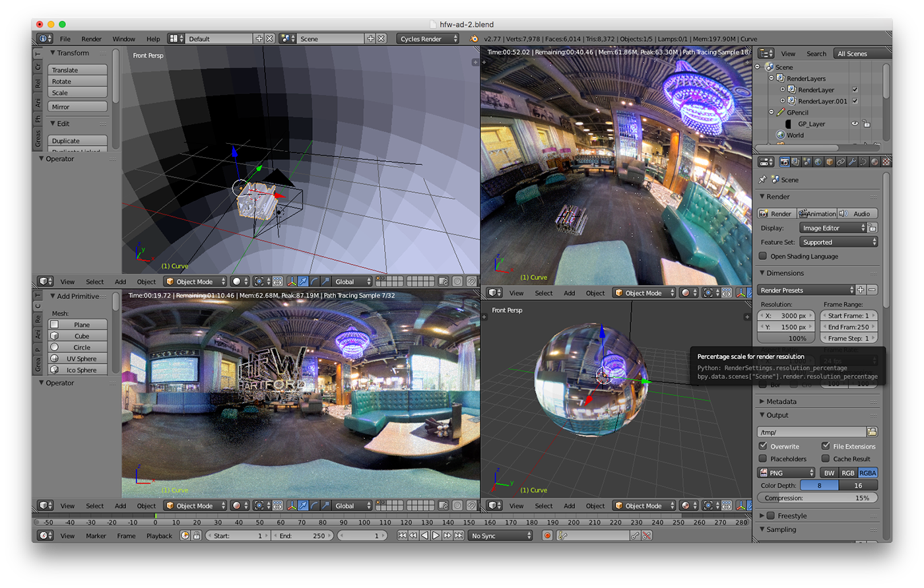Uncheck File Extensions option
924x588 pixels.
(826, 447)
